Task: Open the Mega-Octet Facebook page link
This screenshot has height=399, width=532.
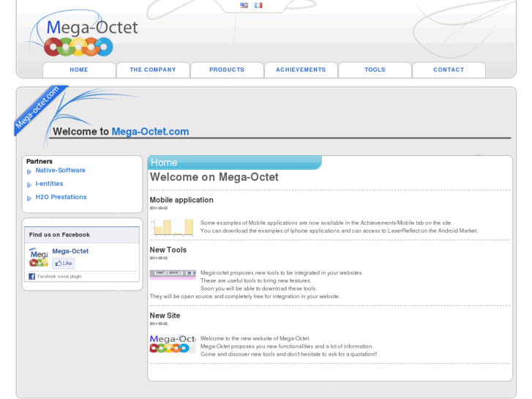Action: click(x=70, y=251)
